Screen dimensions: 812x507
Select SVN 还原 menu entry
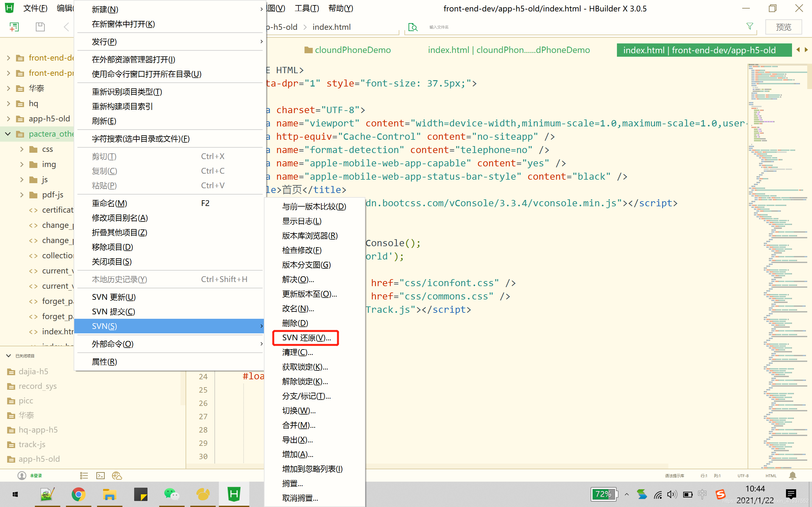pos(306,338)
